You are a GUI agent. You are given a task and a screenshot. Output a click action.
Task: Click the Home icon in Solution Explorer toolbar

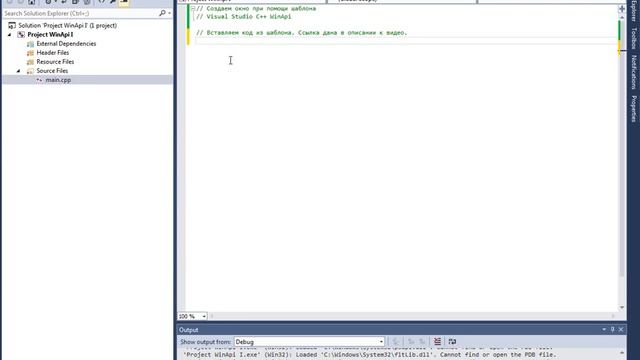[x=32, y=2]
